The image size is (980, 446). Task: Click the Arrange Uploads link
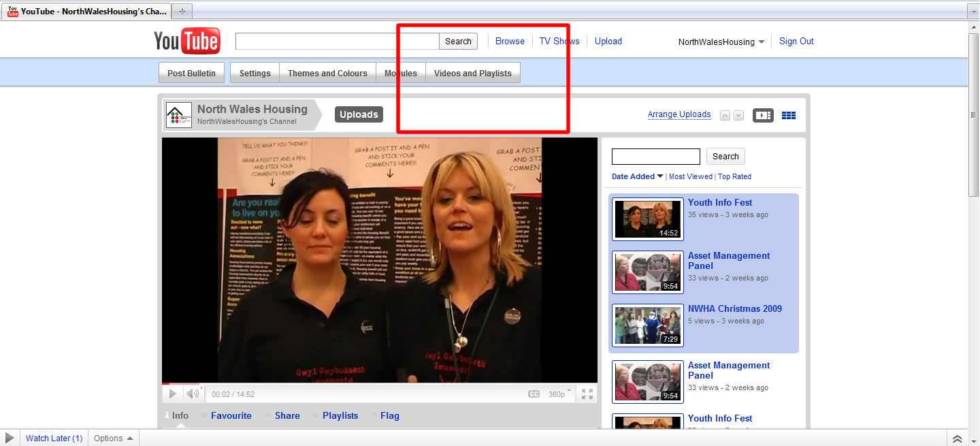[x=679, y=114]
